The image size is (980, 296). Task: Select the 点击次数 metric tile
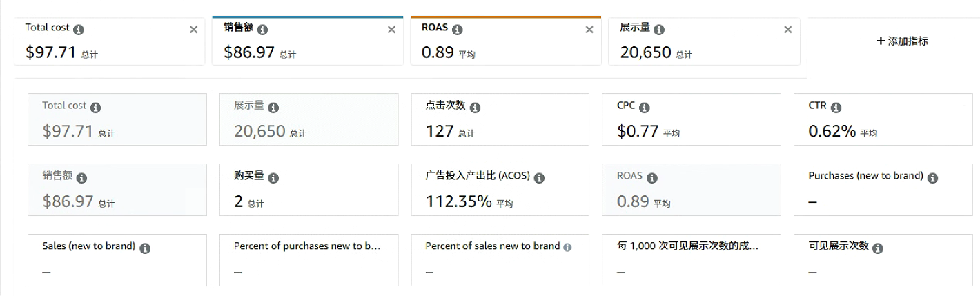[500, 120]
